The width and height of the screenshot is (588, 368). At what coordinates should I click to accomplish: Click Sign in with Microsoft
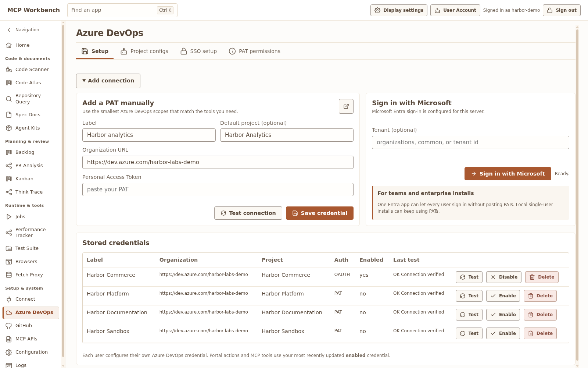[x=508, y=174]
